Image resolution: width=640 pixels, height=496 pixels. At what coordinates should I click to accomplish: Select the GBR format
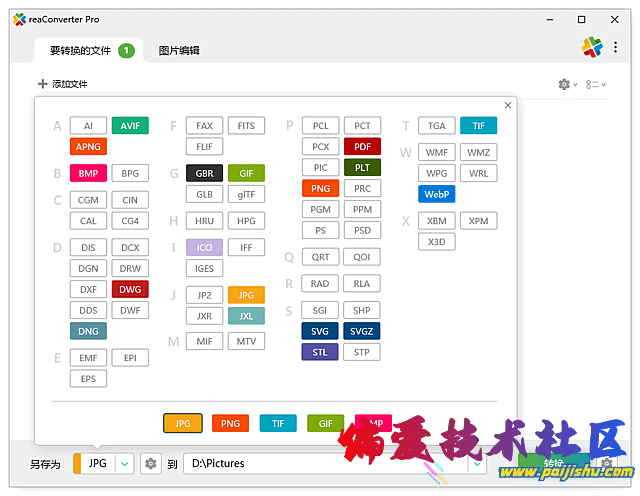[x=204, y=173]
